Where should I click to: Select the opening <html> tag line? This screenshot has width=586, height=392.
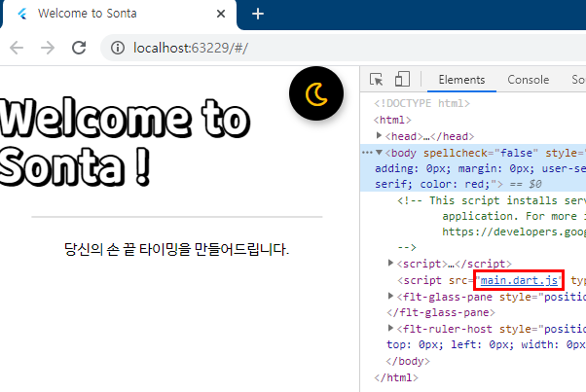pyautogui.click(x=392, y=120)
